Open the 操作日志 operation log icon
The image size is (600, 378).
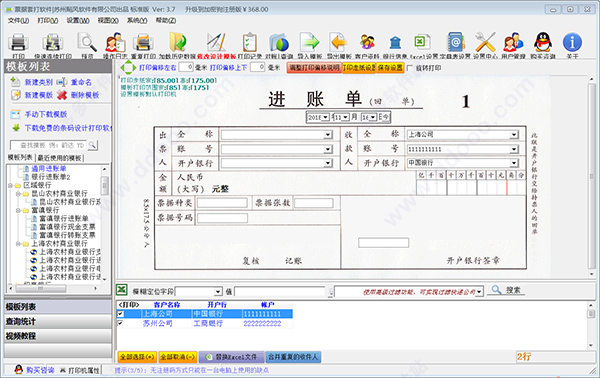tap(115, 42)
